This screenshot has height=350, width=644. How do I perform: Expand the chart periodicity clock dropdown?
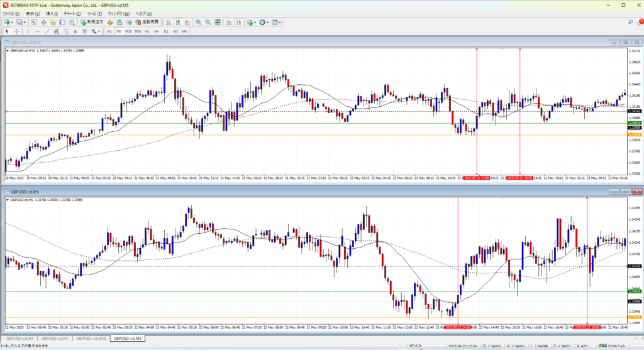(267, 22)
